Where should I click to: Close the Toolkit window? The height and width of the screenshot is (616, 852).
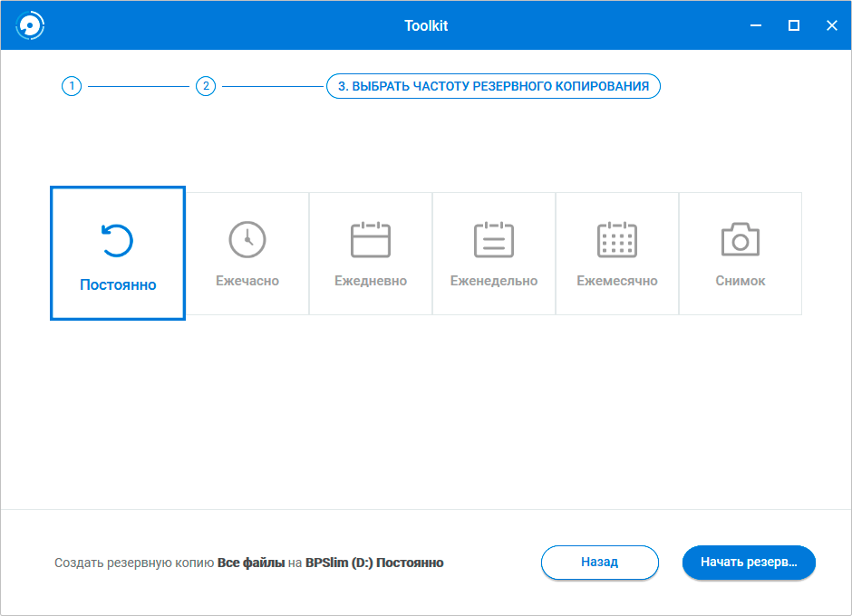point(832,25)
